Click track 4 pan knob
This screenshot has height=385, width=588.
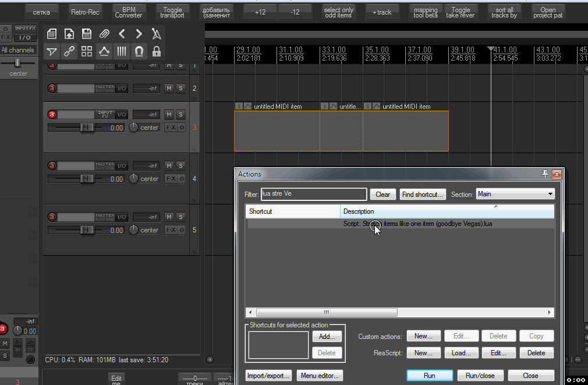(133, 179)
